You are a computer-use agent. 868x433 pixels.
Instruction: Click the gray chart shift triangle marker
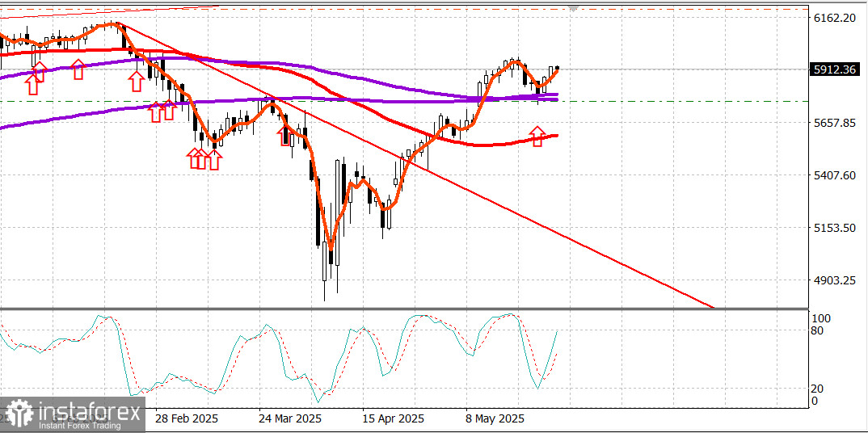tap(574, 8)
